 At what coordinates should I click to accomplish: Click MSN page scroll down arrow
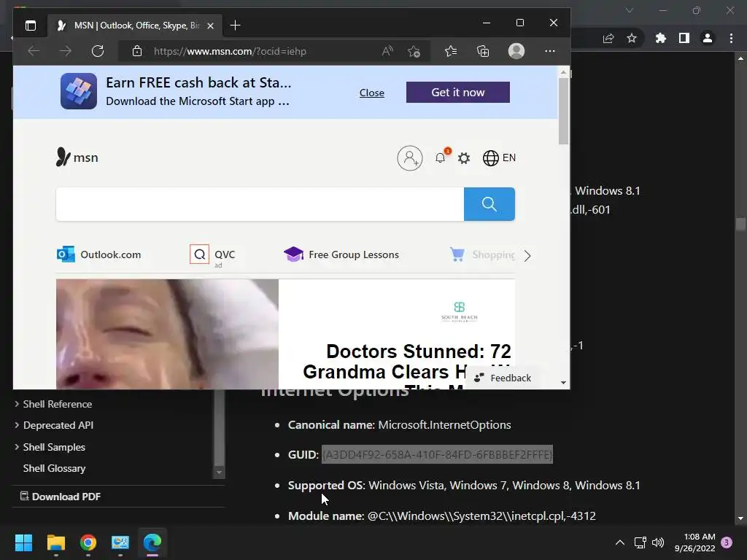pos(564,383)
